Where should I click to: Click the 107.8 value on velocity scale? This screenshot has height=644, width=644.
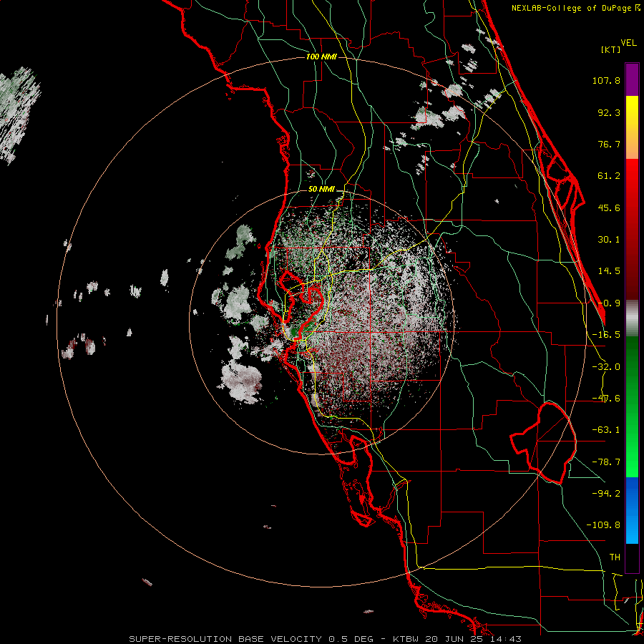pos(606,80)
